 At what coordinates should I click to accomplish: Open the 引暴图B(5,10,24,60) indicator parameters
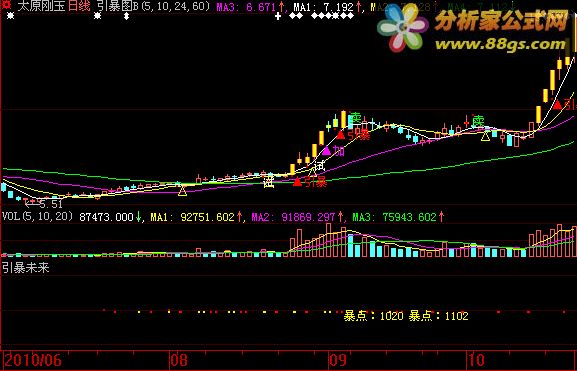(154, 6)
